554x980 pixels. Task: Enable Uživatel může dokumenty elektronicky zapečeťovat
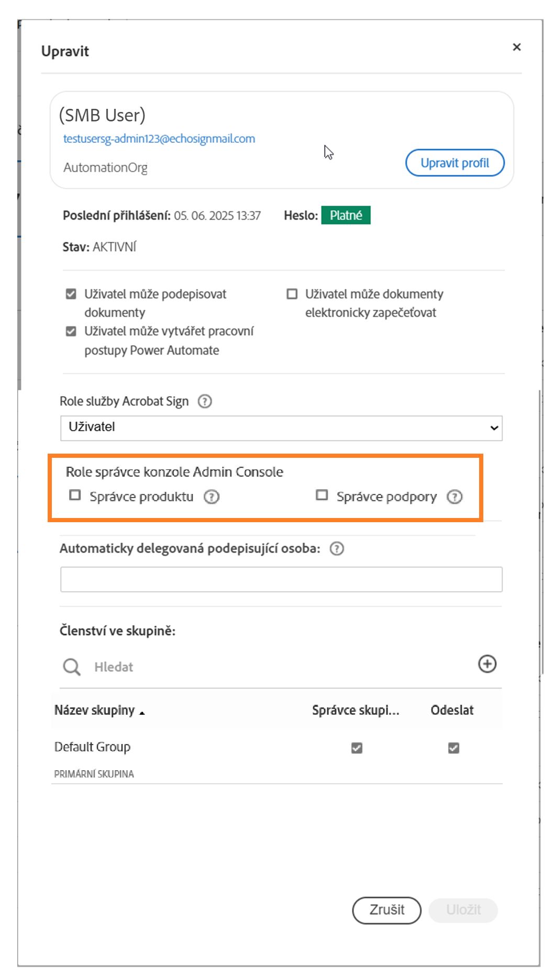(292, 294)
